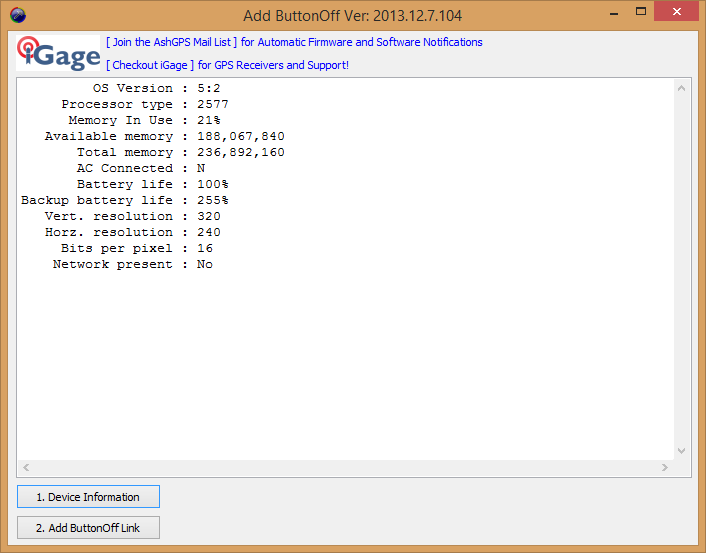Click the vertical scrollbar down arrow
The image size is (706, 553).
pos(682,451)
